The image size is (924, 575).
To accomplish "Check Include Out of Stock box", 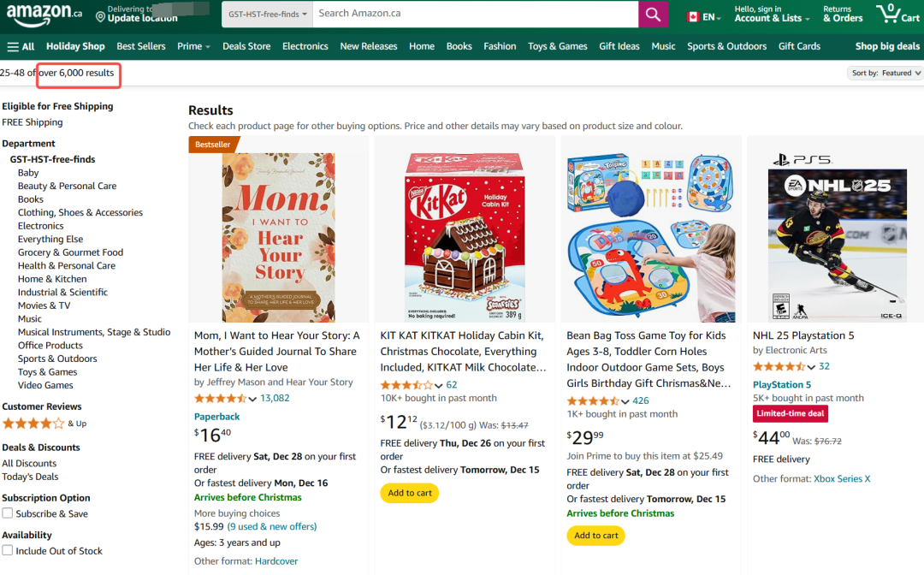I will pyautogui.click(x=8, y=550).
